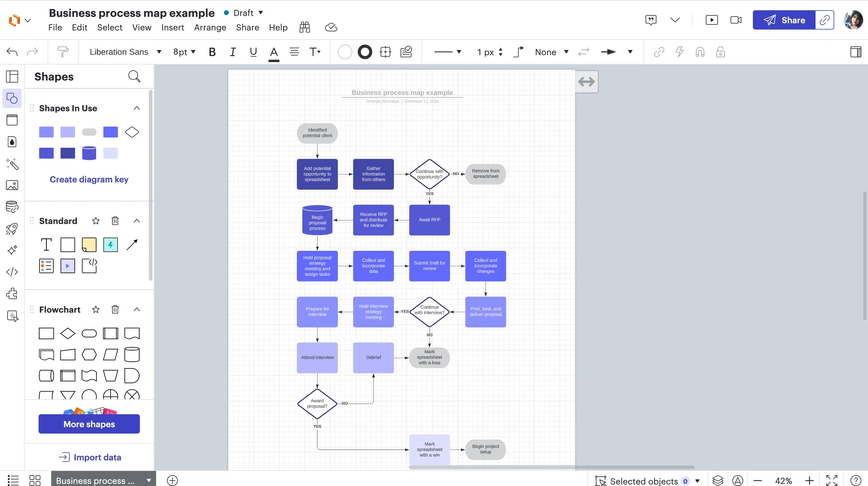Open the Liberation Sans font dropdown
Viewport: 868px width, 486px height.
pyautogui.click(x=125, y=52)
